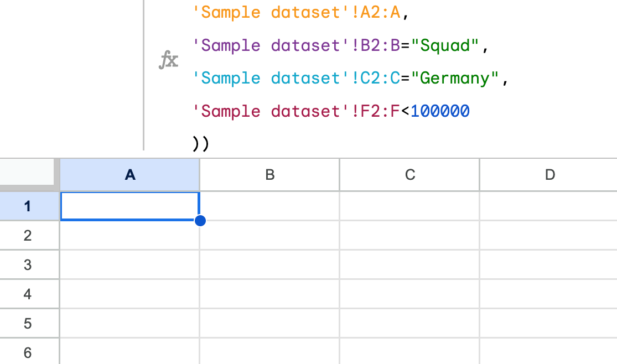Click the 'Sample dataset'!C2:C range text
Screen dimensions: 617x364
pyautogui.click(x=296, y=79)
